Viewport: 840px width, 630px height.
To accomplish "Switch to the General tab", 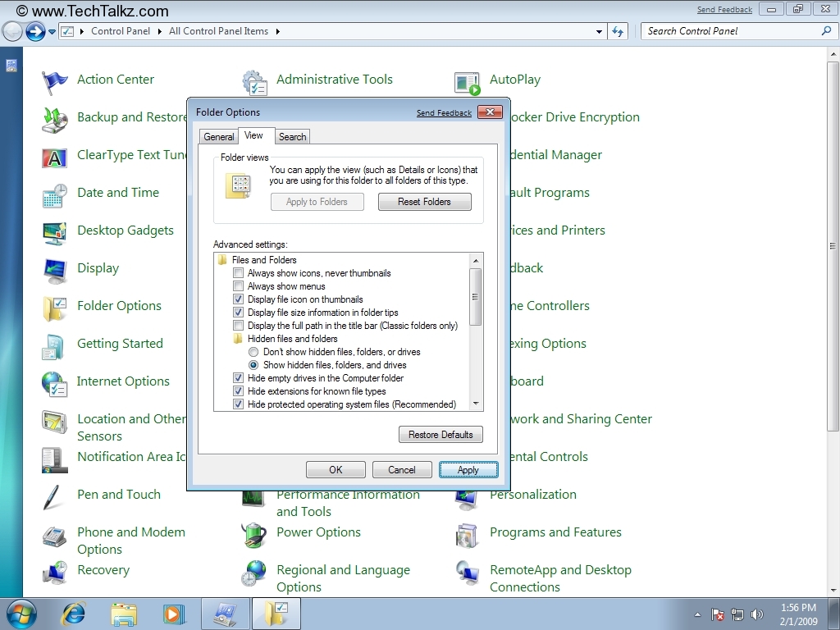I will tap(219, 137).
